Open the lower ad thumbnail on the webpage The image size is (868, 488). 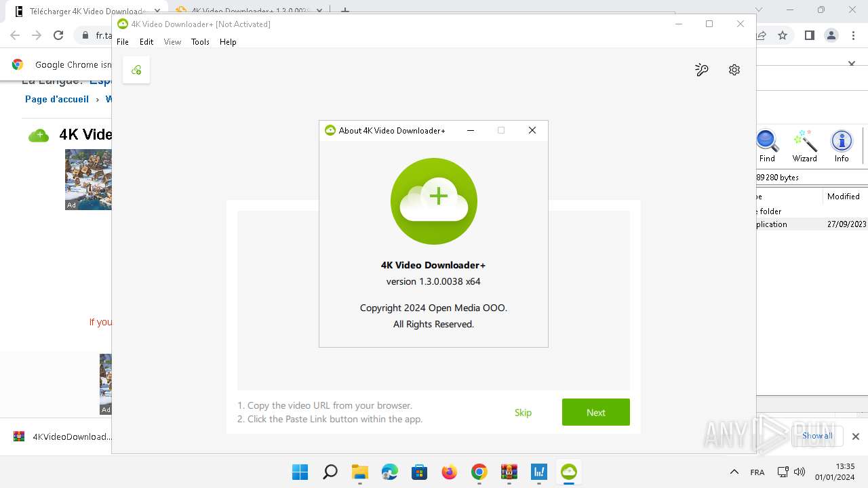pyautogui.click(x=105, y=384)
